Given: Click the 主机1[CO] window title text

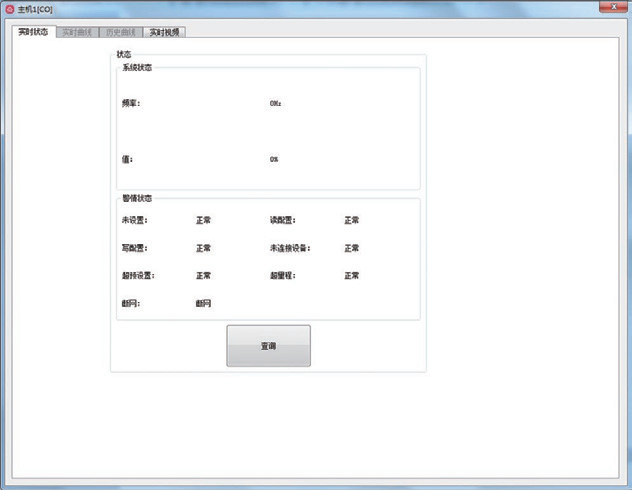Looking at the screenshot, I should 35,9.
